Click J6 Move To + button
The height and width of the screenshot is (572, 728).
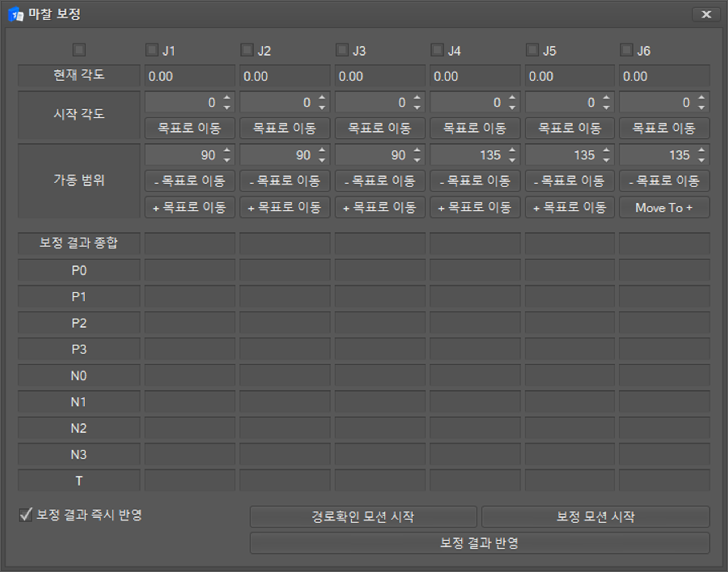coord(664,208)
